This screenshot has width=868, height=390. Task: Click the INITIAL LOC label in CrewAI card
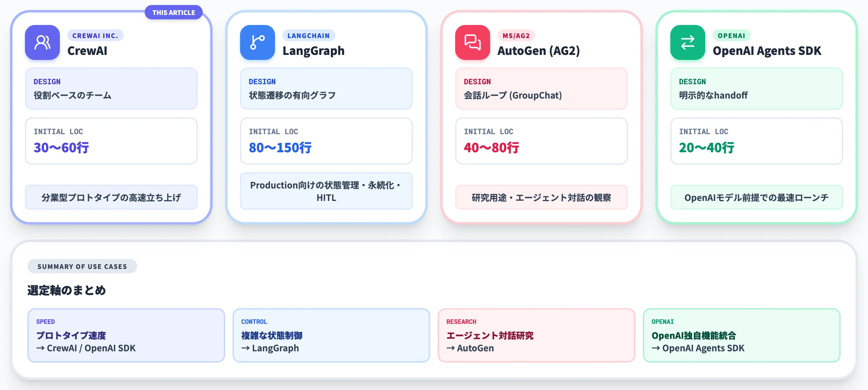[x=58, y=131]
